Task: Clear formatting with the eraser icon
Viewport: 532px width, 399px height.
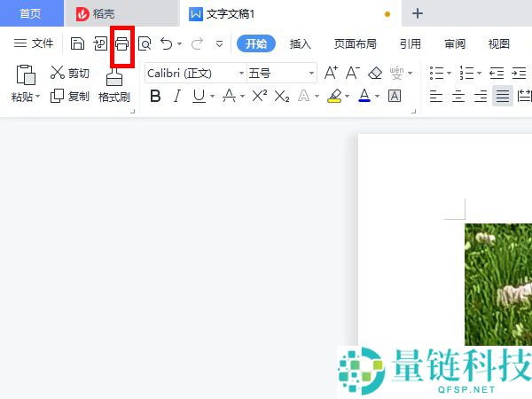Action: [375, 73]
